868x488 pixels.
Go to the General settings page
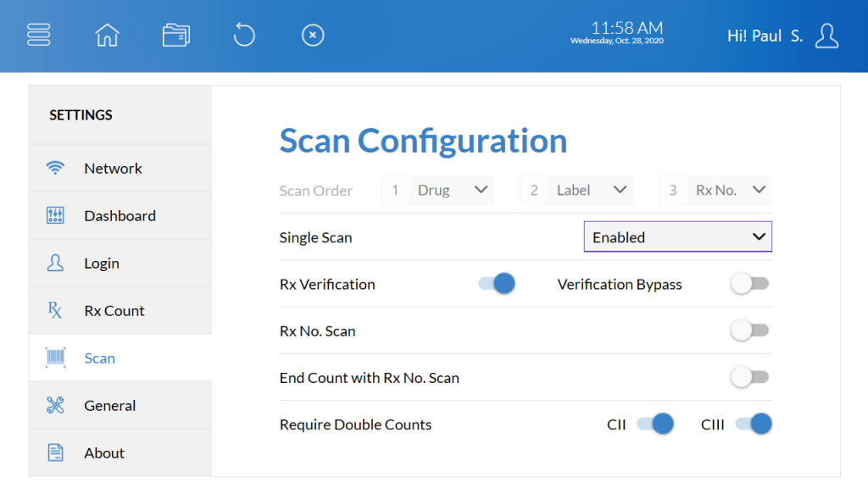(x=120, y=406)
